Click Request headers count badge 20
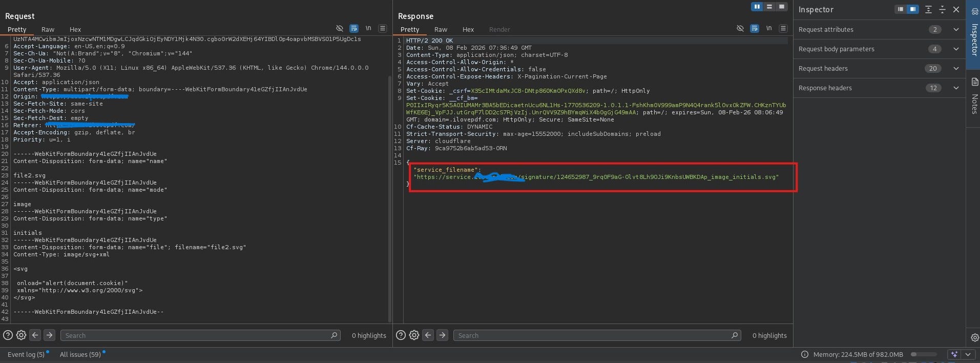 click(x=933, y=68)
